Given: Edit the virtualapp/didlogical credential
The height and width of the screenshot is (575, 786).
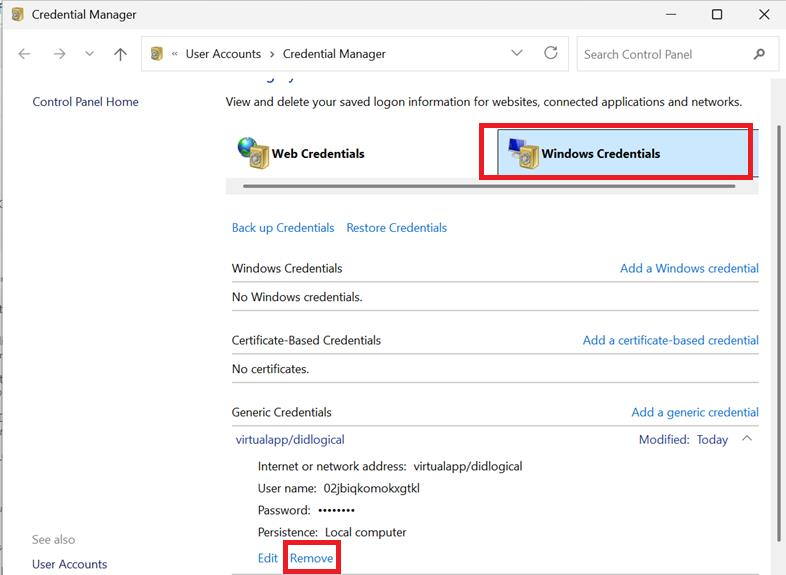Looking at the screenshot, I should (x=268, y=558).
